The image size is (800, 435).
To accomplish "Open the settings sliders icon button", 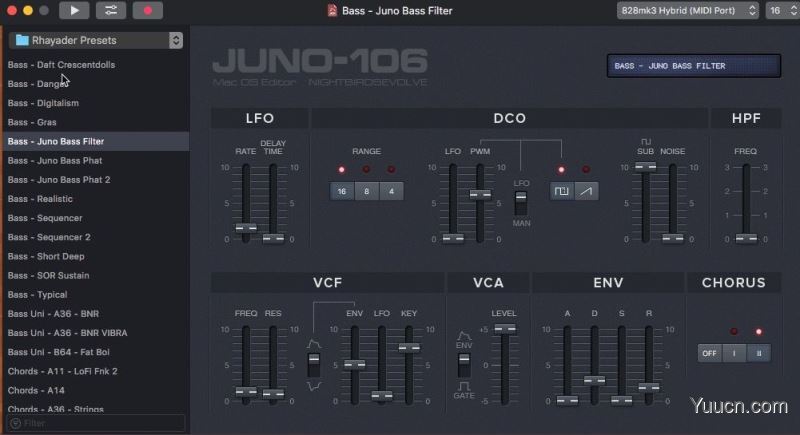I will coord(111,10).
